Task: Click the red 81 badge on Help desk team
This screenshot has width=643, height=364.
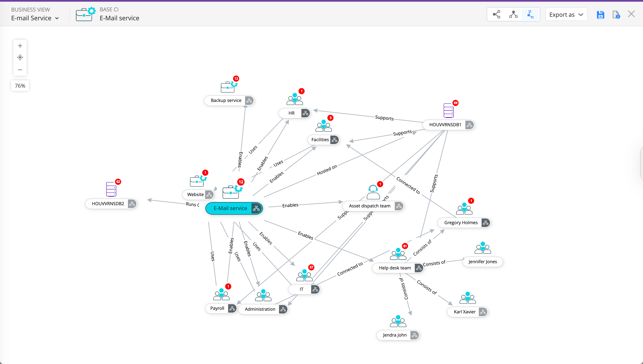Action: tap(405, 246)
